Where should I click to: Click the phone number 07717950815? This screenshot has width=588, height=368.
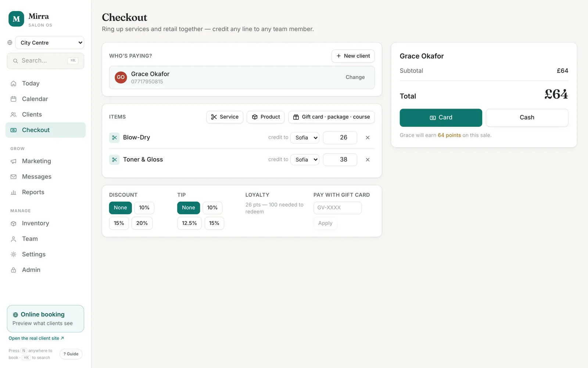coord(147,82)
